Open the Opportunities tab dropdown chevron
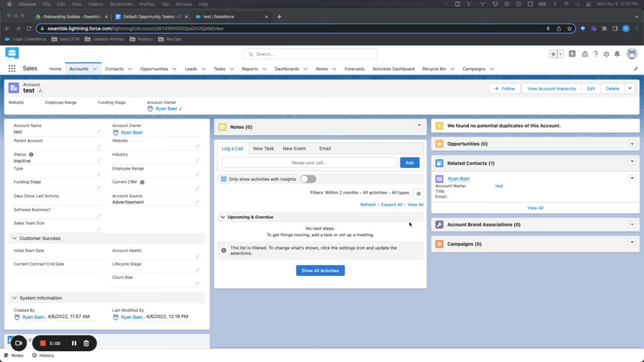 click(174, 69)
